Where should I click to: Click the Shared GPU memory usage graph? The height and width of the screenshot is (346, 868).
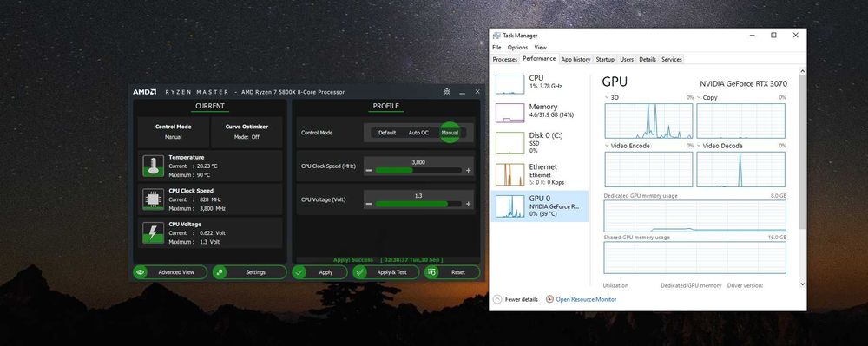click(x=694, y=258)
